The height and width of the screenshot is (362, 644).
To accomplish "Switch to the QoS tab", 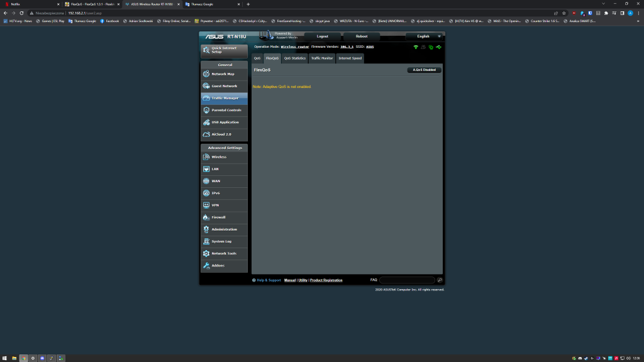I will (257, 58).
